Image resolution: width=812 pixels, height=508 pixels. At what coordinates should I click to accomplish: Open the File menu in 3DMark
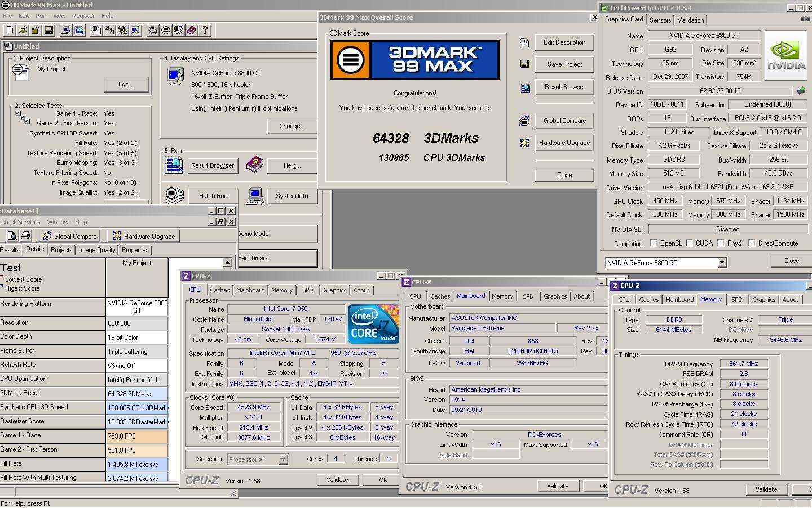[x=7, y=16]
